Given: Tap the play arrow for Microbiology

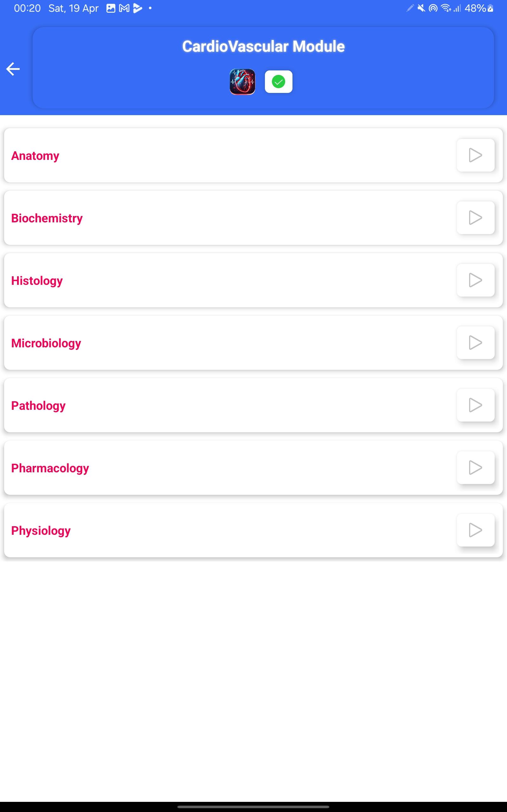Looking at the screenshot, I should coord(476,343).
